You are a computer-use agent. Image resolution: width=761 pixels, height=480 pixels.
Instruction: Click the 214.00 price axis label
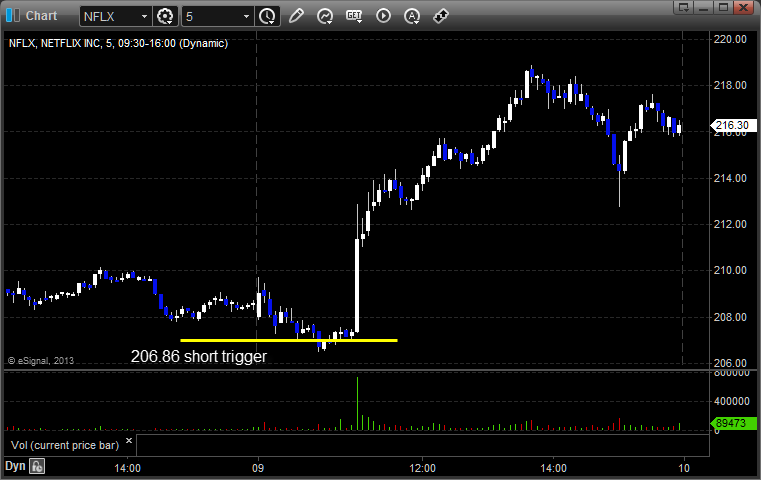tap(730, 178)
